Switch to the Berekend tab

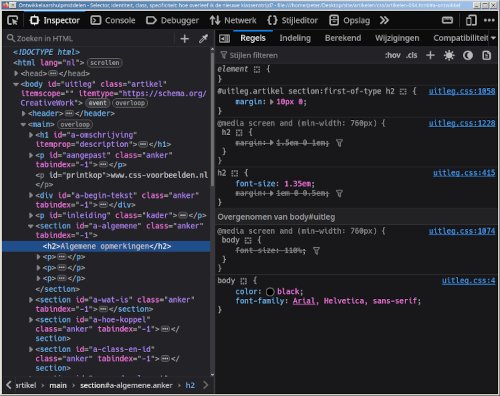click(x=343, y=38)
